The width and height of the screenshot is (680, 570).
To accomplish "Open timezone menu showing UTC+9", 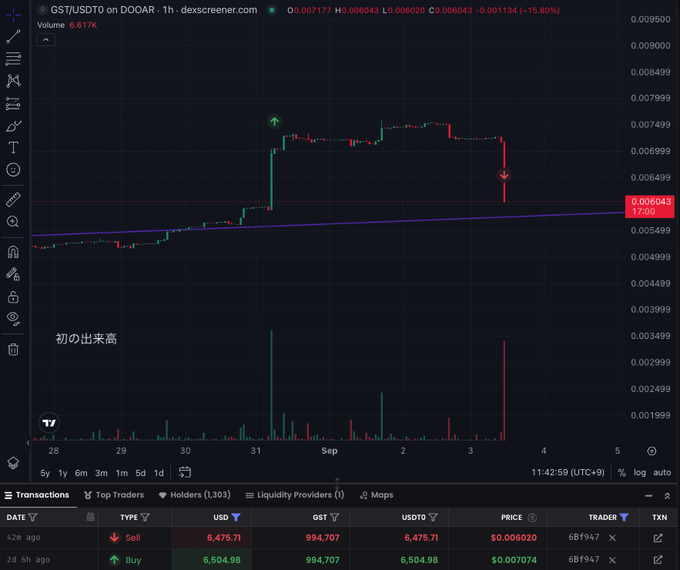I will 568,472.
